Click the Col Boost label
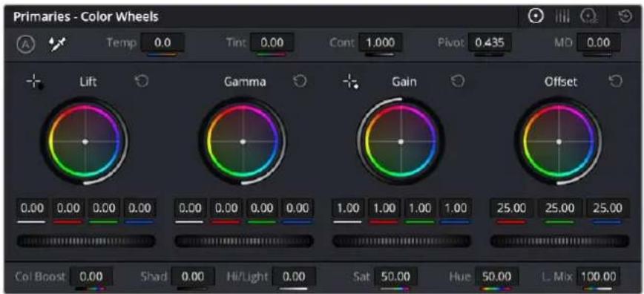 pos(40,276)
